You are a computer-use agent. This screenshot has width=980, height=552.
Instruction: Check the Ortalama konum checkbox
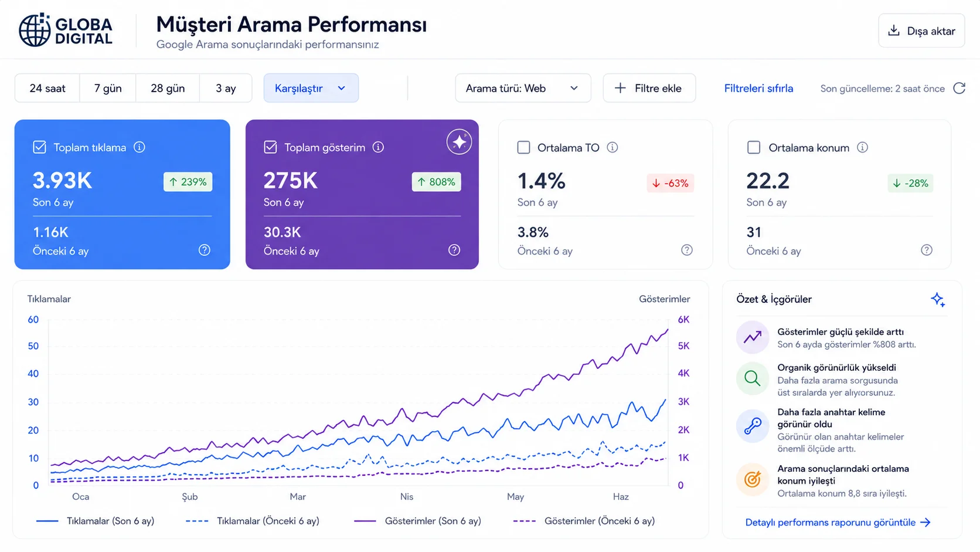pos(754,147)
